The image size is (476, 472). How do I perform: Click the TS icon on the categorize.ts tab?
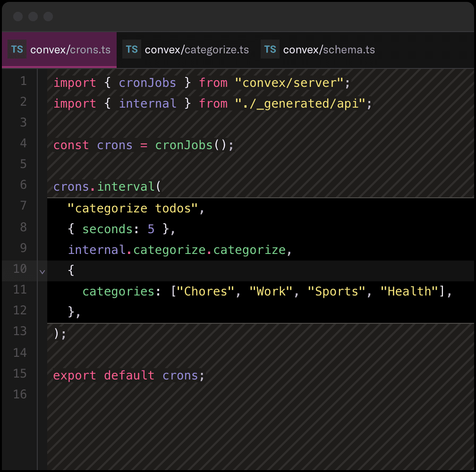click(x=131, y=49)
